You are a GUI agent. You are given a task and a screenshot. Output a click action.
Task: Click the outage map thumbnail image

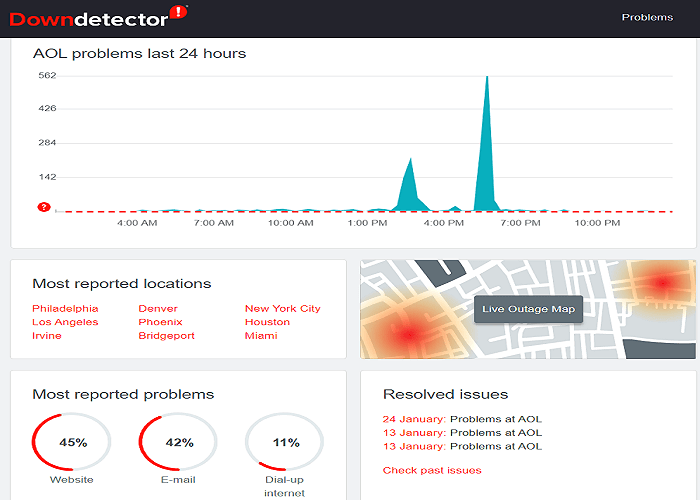click(528, 309)
